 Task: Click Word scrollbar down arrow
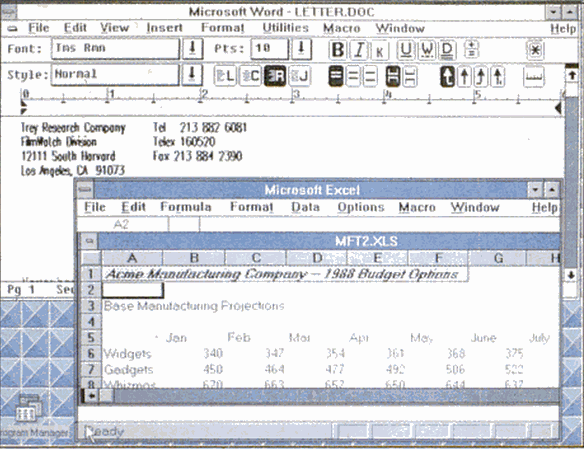(x=571, y=276)
